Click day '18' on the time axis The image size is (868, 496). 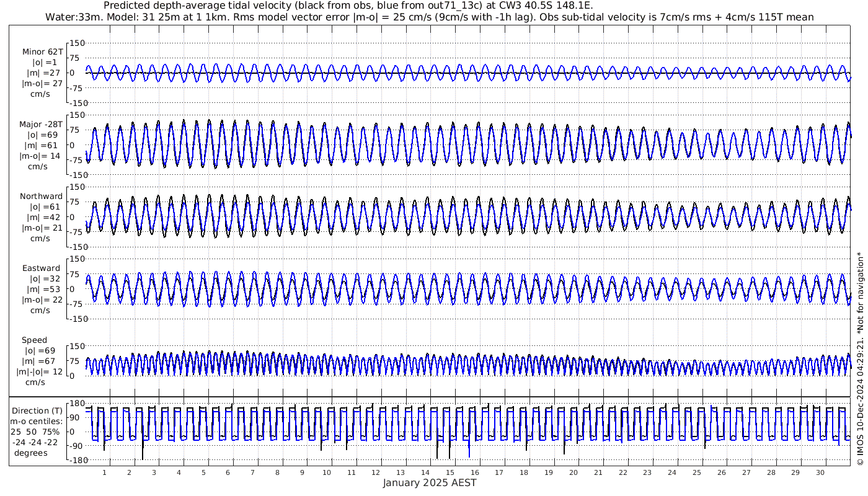coord(524,472)
